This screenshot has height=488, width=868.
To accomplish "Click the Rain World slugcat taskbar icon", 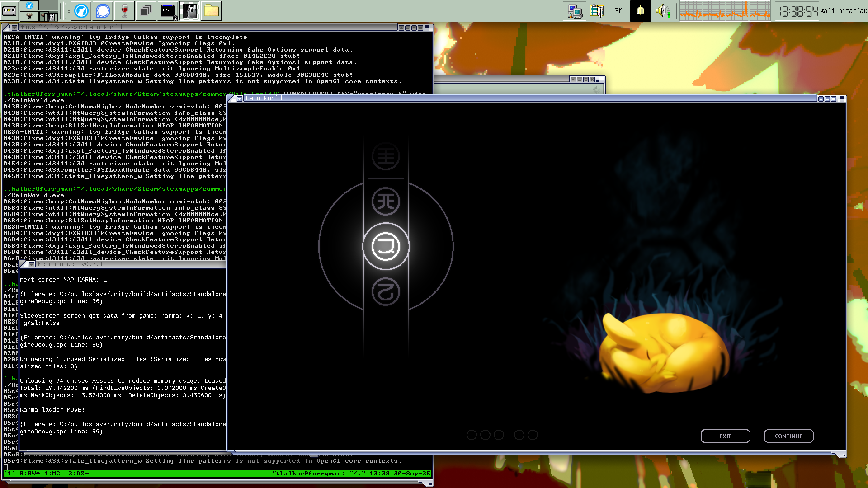I will pyautogui.click(x=189, y=11).
